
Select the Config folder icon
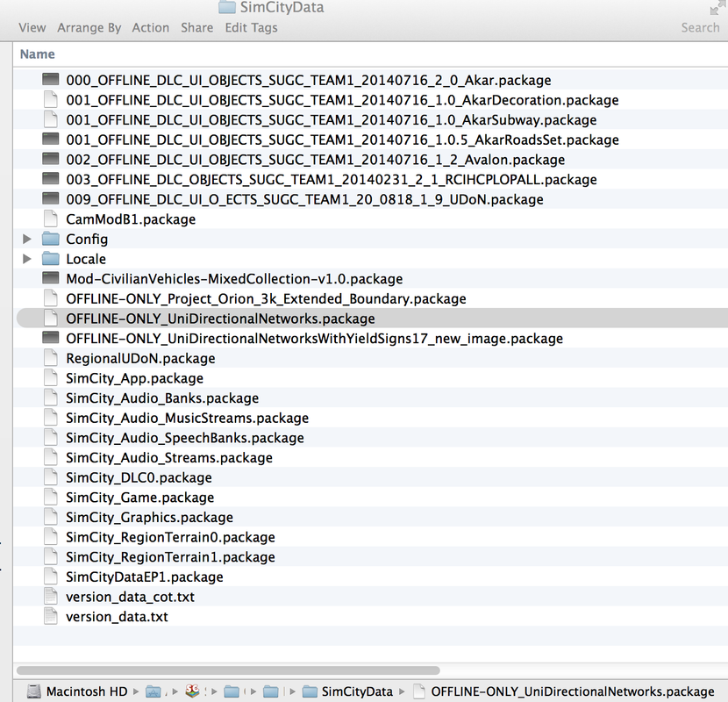click(x=51, y=239)
